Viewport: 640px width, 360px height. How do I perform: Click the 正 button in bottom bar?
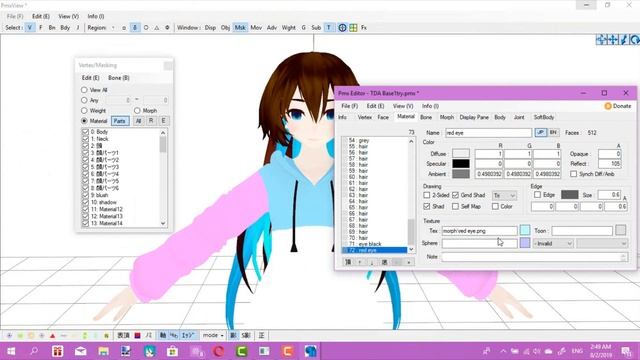[261, 336]
